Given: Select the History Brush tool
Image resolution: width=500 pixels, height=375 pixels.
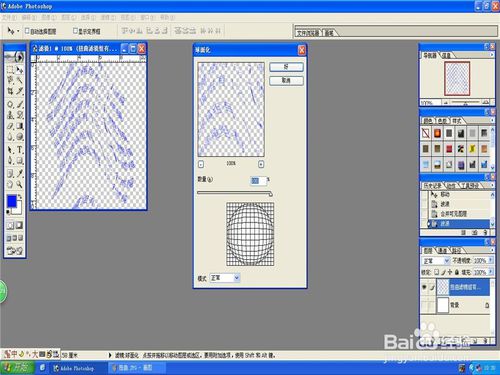Looking at the screenshot, I should pos(20,115).
